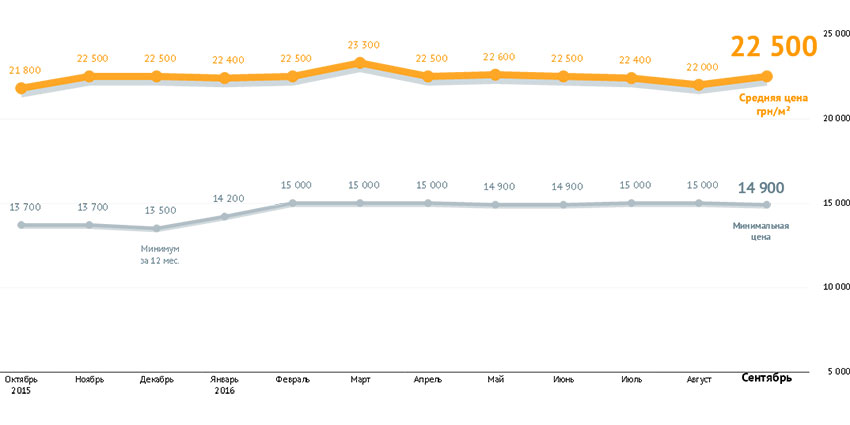The height and width of the screenshot is (425, 850).
Task: Click the orange October 2015 data point
Action: pos(22,88)
